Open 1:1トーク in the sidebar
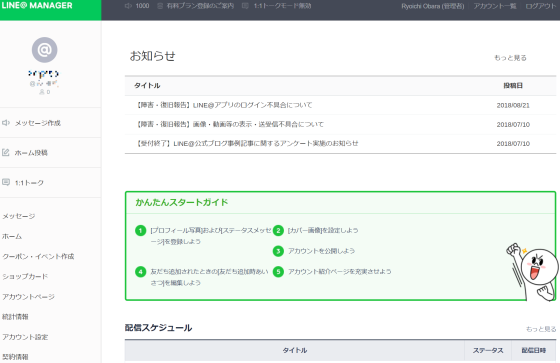This screenshot has width=560, height=363. [x=29, y=183]
